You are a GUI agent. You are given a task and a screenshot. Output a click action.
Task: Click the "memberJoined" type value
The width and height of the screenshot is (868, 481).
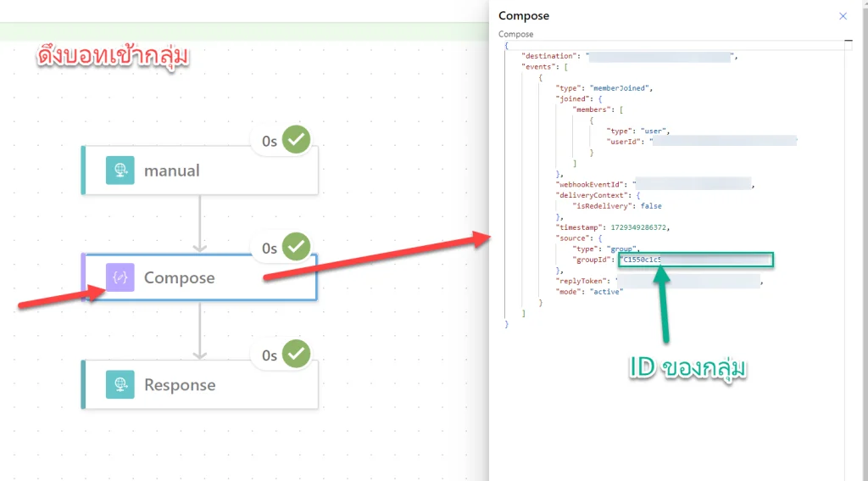coord(620,88)
